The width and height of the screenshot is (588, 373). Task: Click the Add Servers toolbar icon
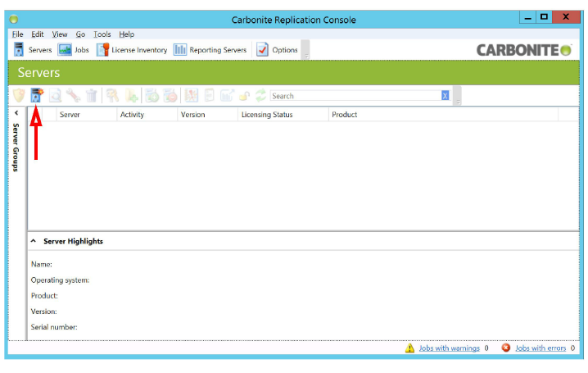click(37, 95)
